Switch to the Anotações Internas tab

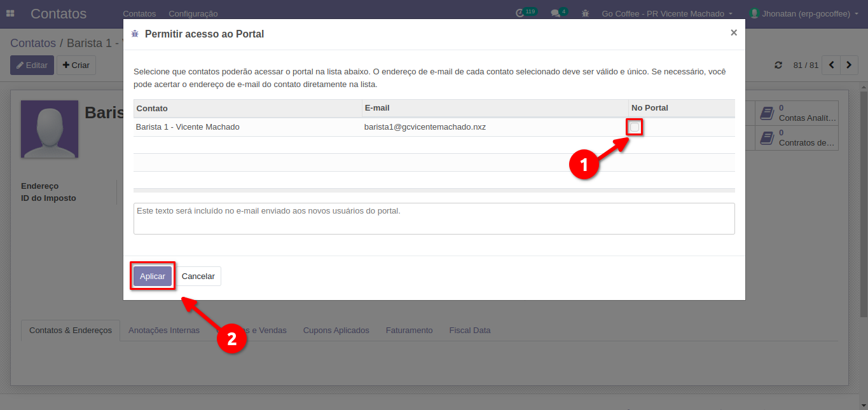[x=164, y=331]
